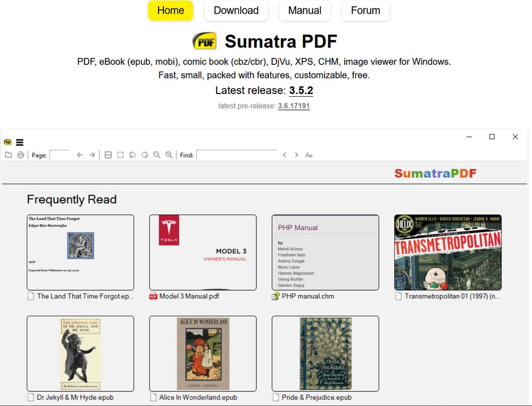Click latest release 3.5.2 link
Screen dimensions: 532x406
point(301,90)
